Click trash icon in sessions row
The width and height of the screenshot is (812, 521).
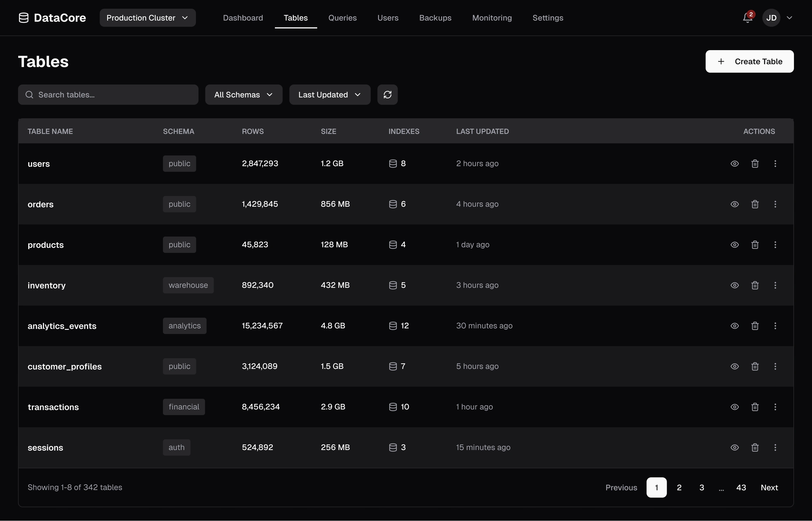755,447
